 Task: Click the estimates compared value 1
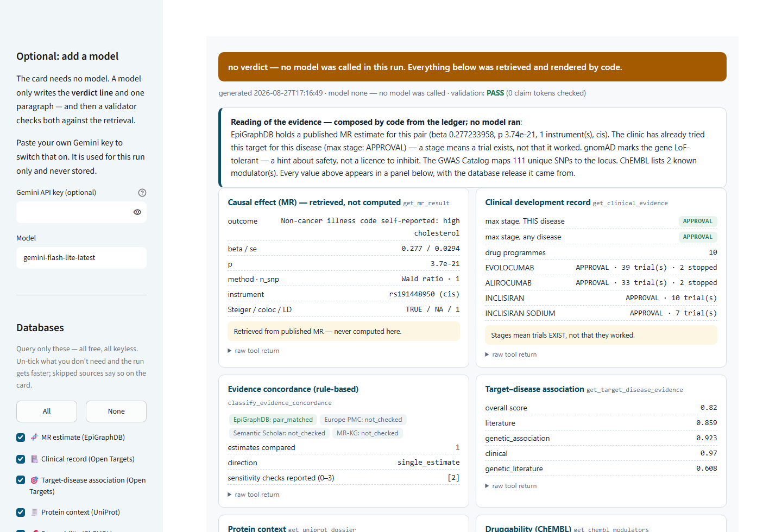(458, 447)
